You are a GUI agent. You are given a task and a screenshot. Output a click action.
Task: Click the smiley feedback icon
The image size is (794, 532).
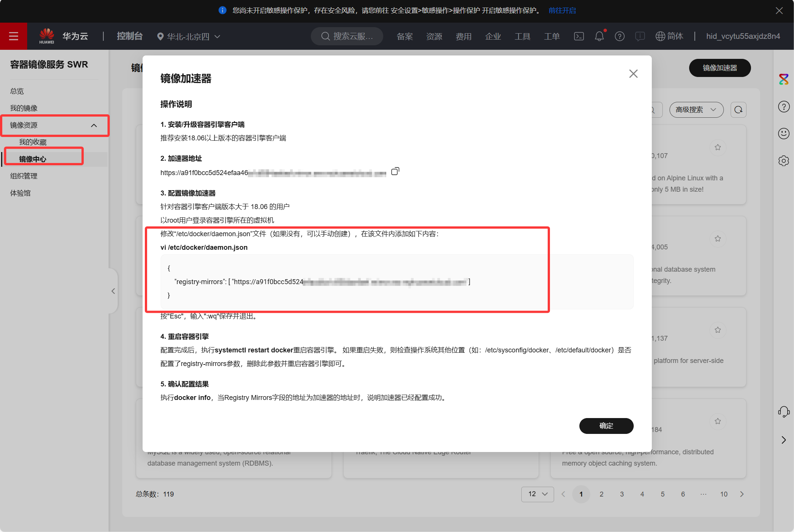(x=783, y=134)
